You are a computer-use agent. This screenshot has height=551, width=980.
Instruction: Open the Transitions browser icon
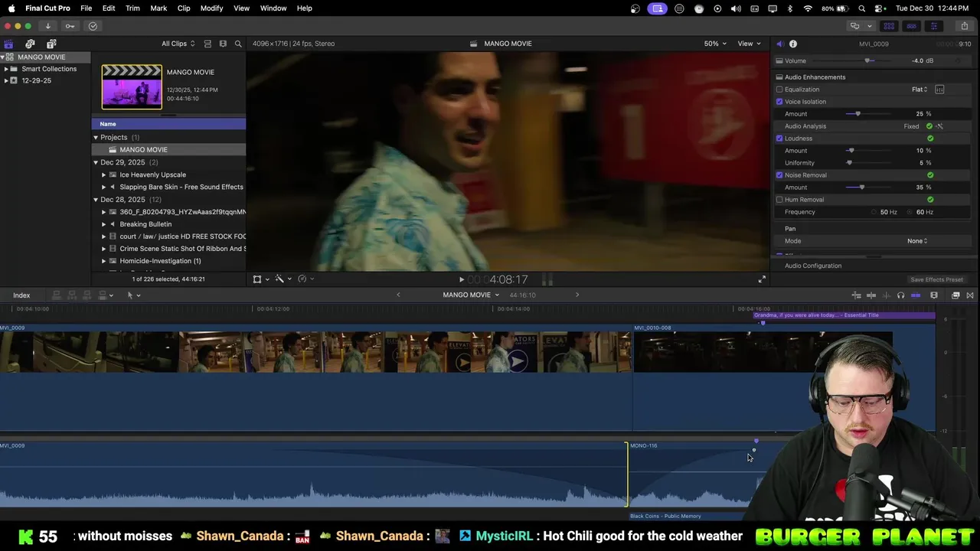tap(970, 295)
